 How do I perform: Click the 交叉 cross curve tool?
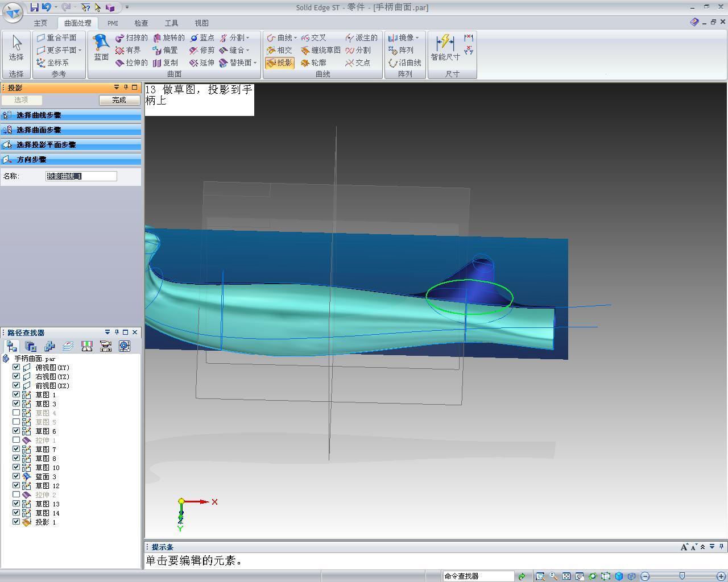coord(313,38)
